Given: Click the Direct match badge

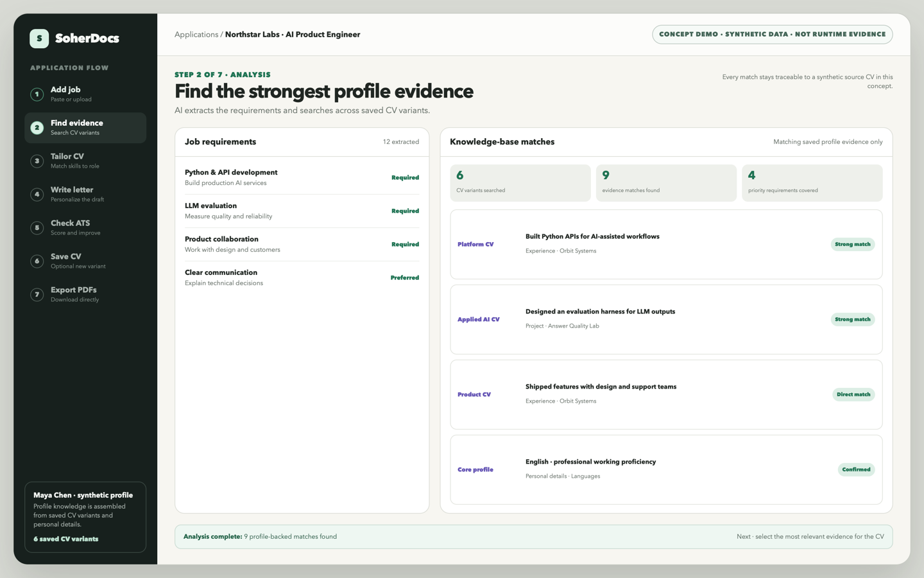Looking at the screenshot, I should [853, 395].
